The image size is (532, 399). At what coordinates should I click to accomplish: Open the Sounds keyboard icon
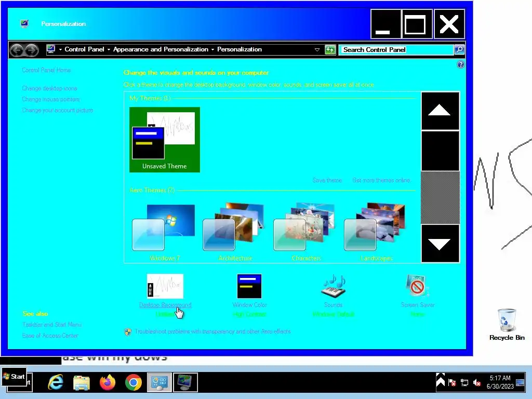pyautogui.click(x=334, y=286)
